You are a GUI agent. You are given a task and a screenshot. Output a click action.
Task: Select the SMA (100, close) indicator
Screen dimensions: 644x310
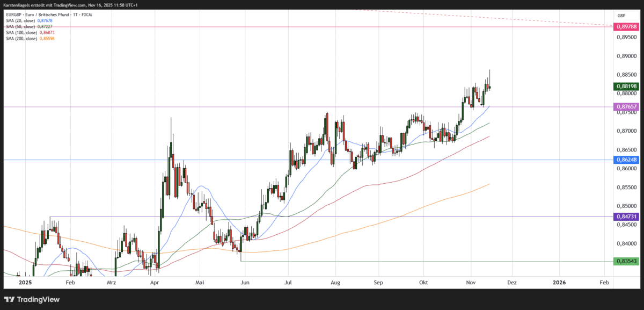(23, 32)
